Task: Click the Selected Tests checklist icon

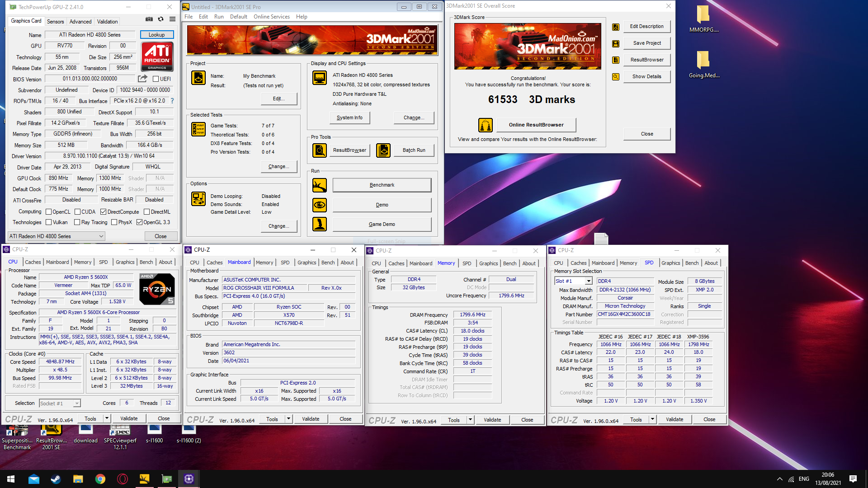Action: (x=198, y=129)
